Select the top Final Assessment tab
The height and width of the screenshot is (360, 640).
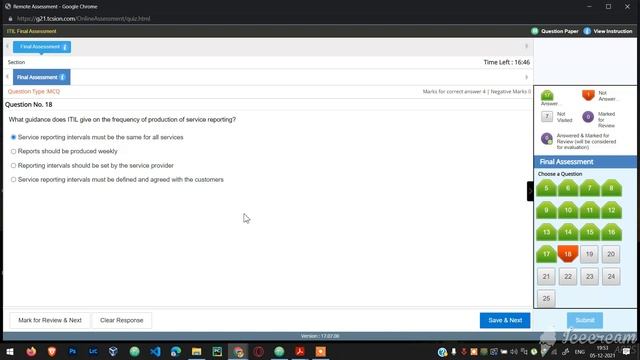(42, 47)
